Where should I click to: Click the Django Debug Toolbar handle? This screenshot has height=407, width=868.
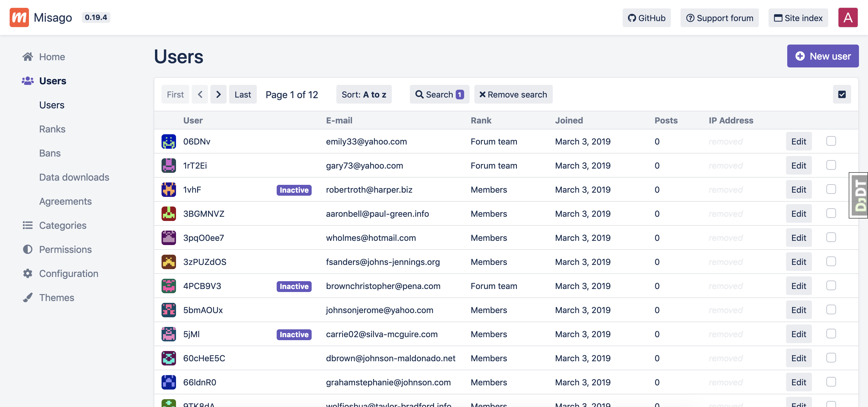[858, 196]
